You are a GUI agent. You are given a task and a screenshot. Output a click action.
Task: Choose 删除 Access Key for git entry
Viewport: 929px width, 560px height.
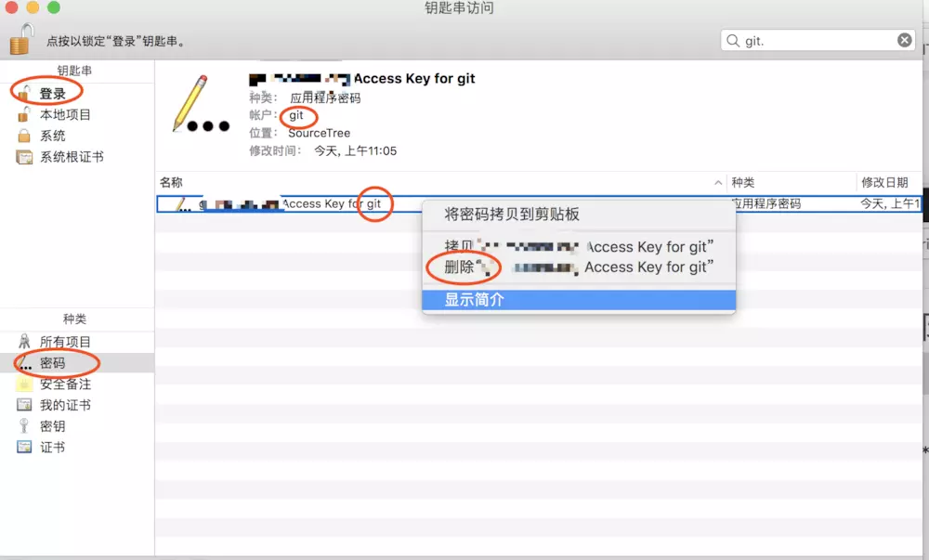coord(579,267)
